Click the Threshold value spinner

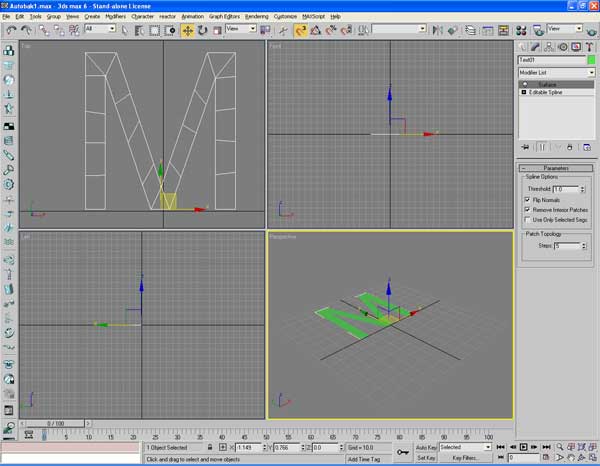pos(582,189)
